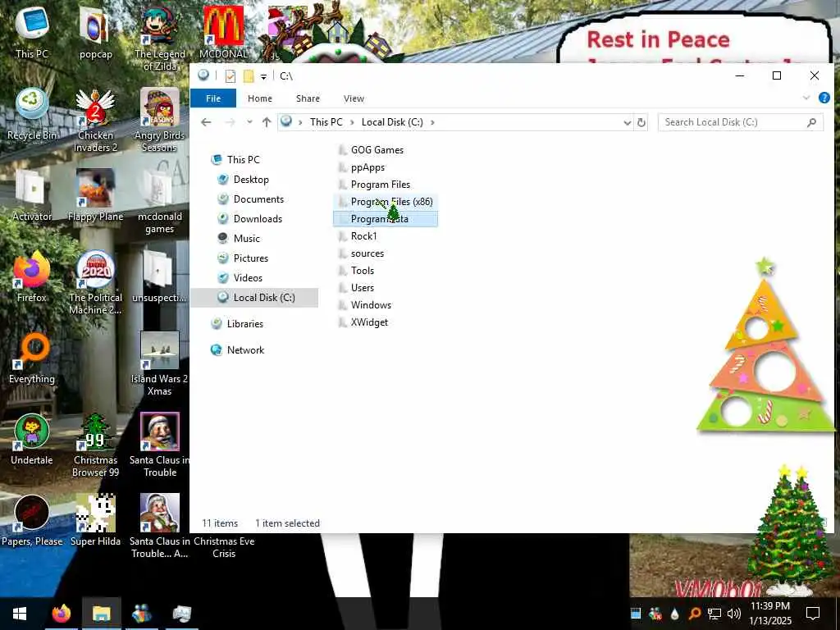Open the Action Center notifications icon

[813, 614]
